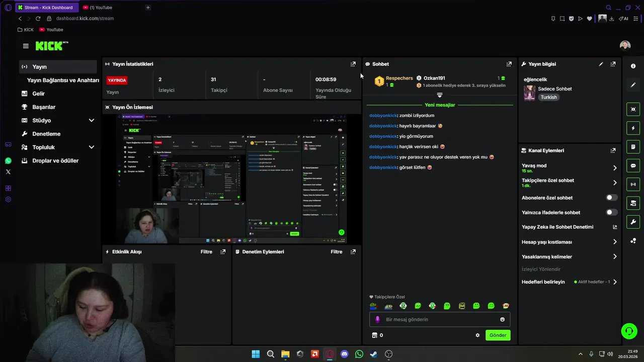Viewport: 644px width, 362px height.
Task: Expand the Stüdyo sidebar section
Action: [91, 121]
